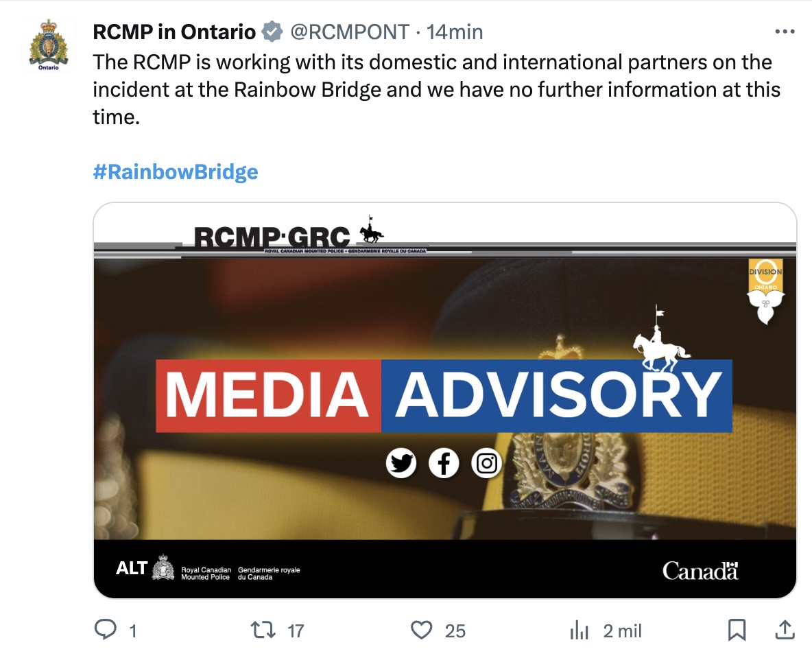Click the @RCMPONT handle
812x660 pixels.
click(x=350, y=32)
